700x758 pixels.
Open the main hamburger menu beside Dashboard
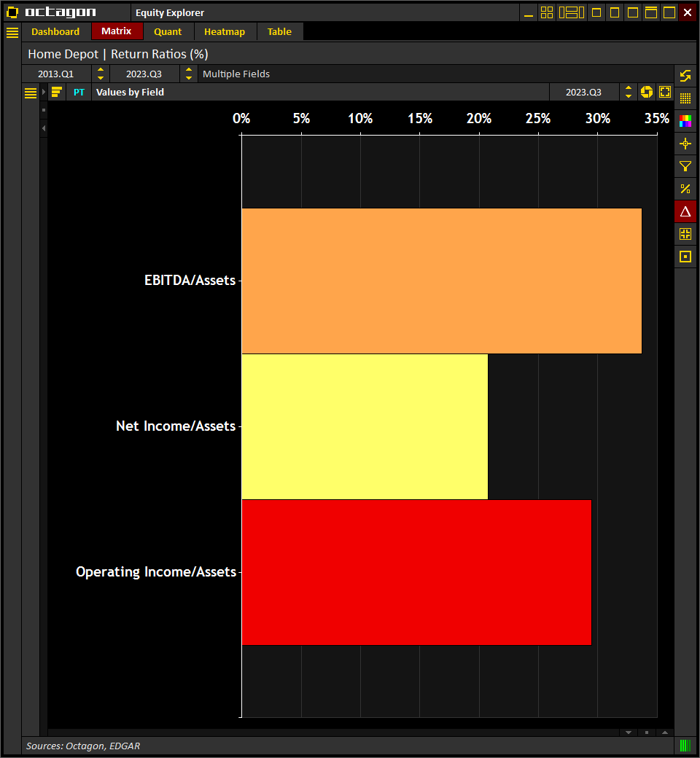(x=12, y=32)
